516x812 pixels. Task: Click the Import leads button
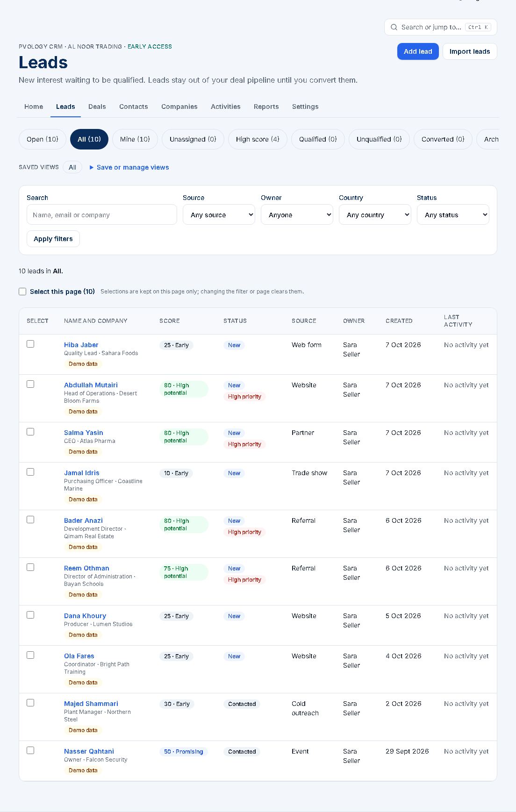pos(470,51)
